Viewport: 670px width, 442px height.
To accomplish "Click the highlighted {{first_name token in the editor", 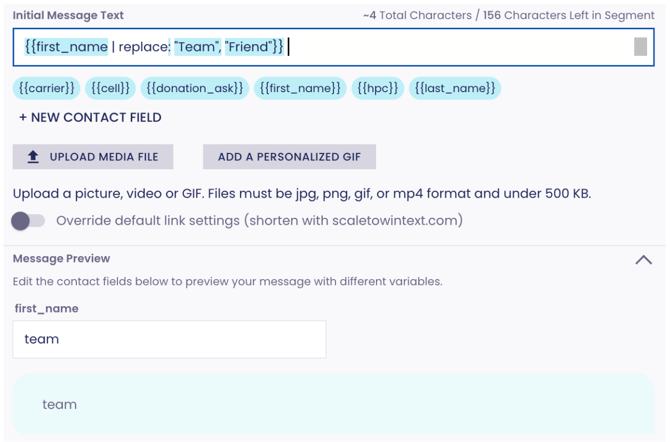I will pos(66,47).
